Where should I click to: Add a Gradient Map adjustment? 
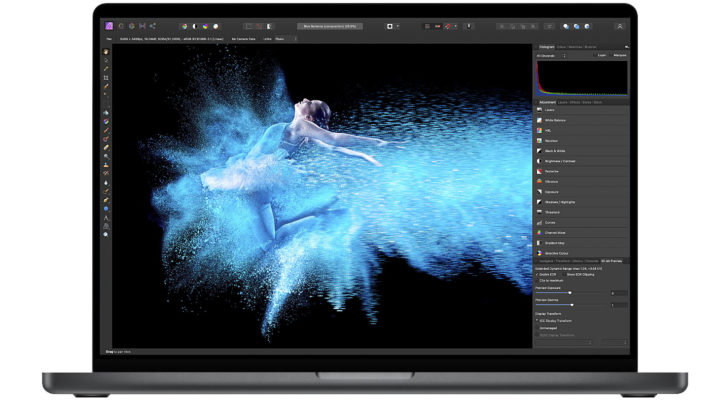(582, 243)
